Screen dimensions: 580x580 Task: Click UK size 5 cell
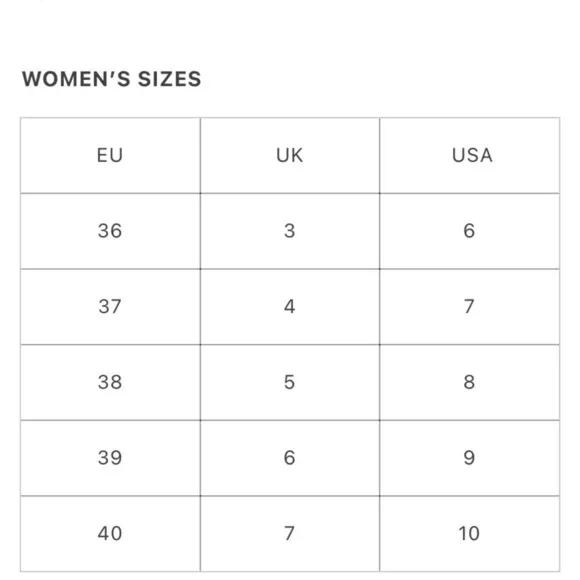tap(290, 382)
